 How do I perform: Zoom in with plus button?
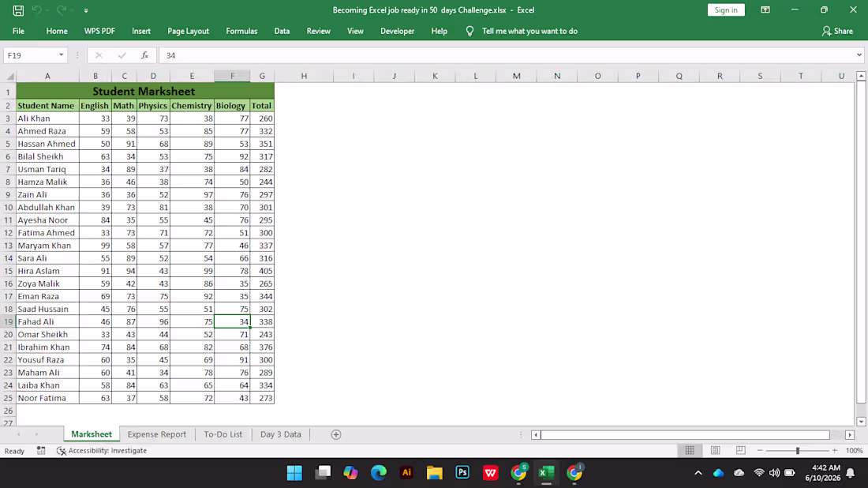834,450
